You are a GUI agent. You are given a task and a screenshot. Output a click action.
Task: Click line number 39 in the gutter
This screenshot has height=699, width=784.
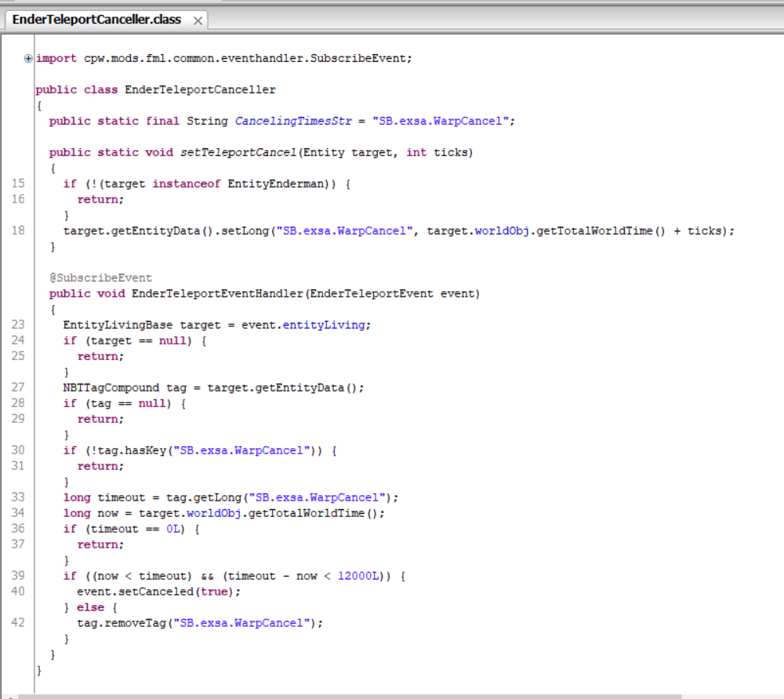pyautogui.click(x=18, y=575)
